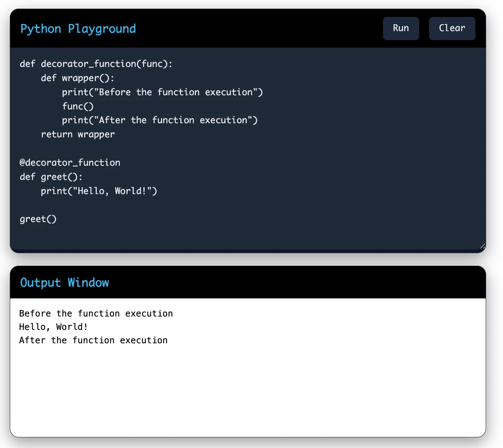Click the print("After the function execution") line

pyautogui.click(x=159, y=120)
